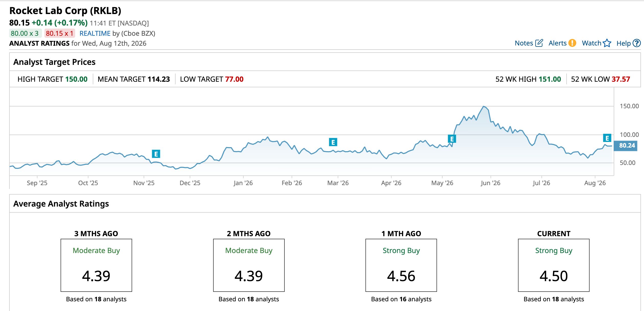The image size is (644, 311).
Task: Click the 50.00 price axis label
Action: (x=627, y=163)
